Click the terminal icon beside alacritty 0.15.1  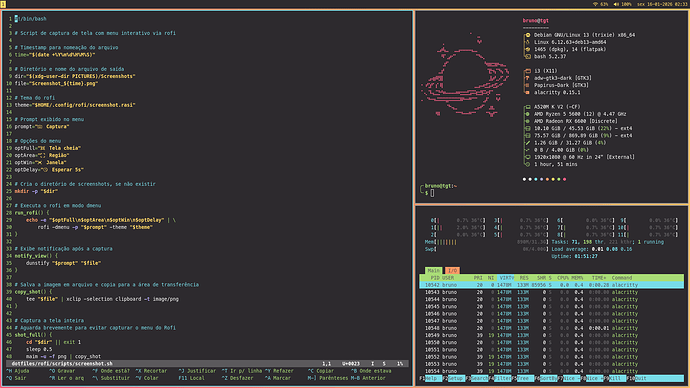tap(528, 92)
